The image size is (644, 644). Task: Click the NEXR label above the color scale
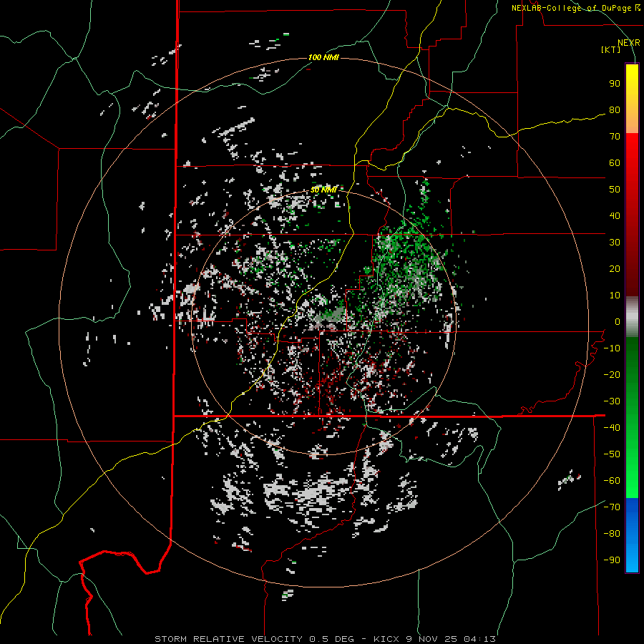[x=629, y=43]
